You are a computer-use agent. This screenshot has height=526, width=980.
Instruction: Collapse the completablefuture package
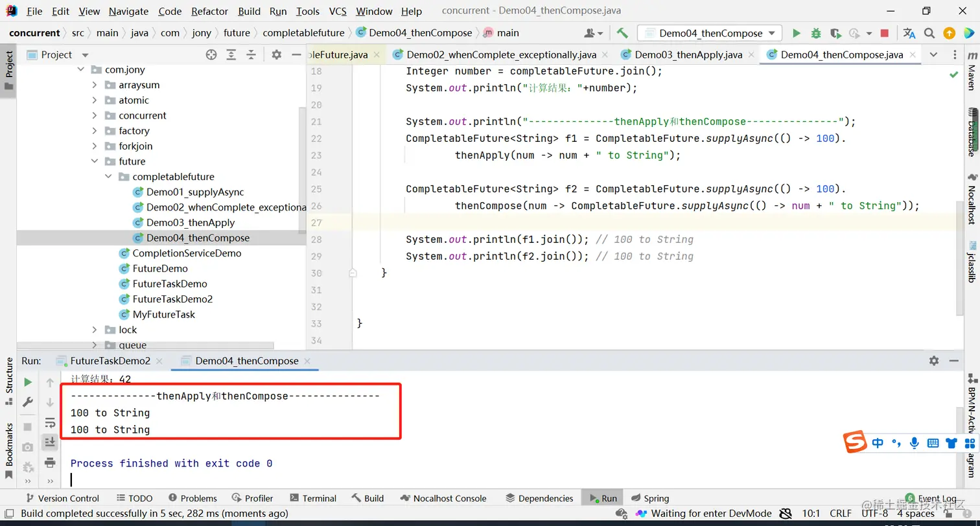pos(108,177)
